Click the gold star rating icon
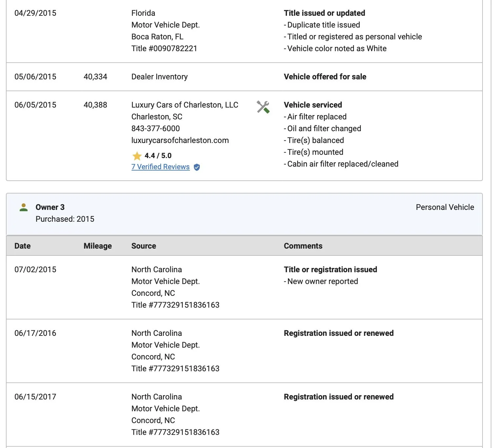Image resolution: width=494 pixels, height=448 pixels. (137, 156)
